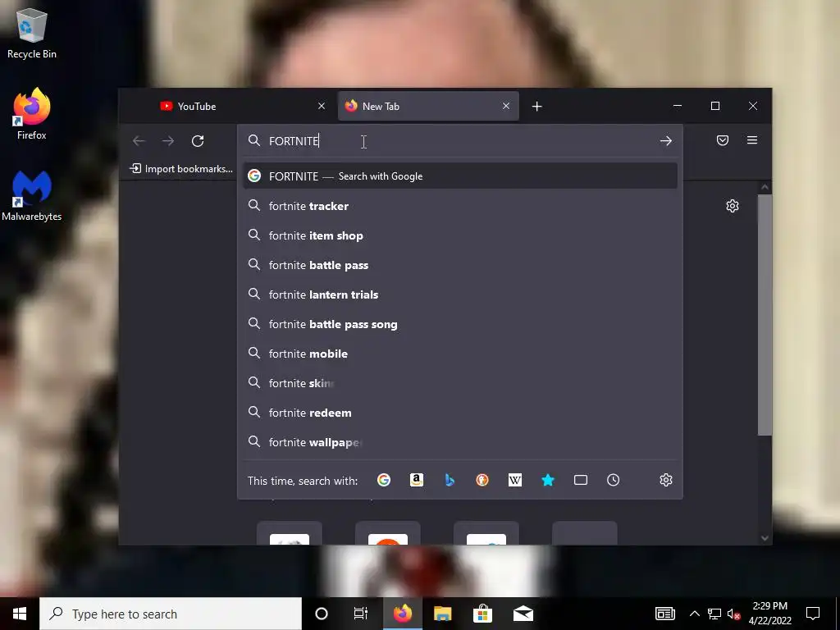840x630 pixels.
Task: Select suggestion fortnite battle pass song
Action: tap(460, 323)
